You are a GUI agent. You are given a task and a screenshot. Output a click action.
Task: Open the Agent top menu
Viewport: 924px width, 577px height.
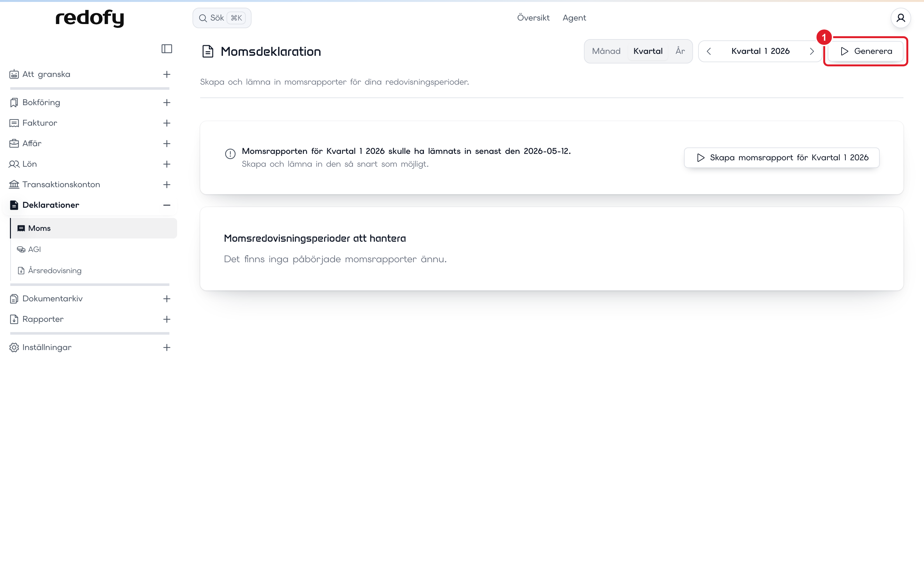point(574,18)
